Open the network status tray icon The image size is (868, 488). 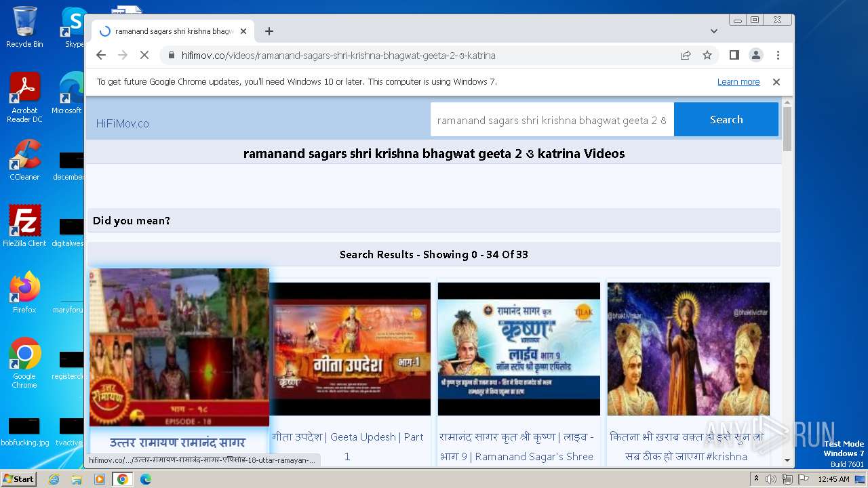click(x=787, y=479)
